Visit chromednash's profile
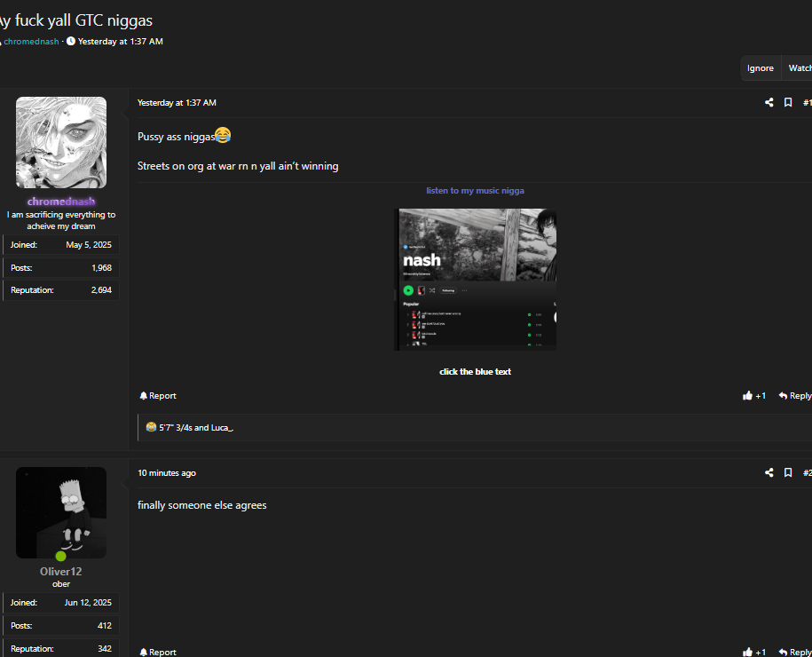Viewport: 812px width, 657px height. coord(60,201)
